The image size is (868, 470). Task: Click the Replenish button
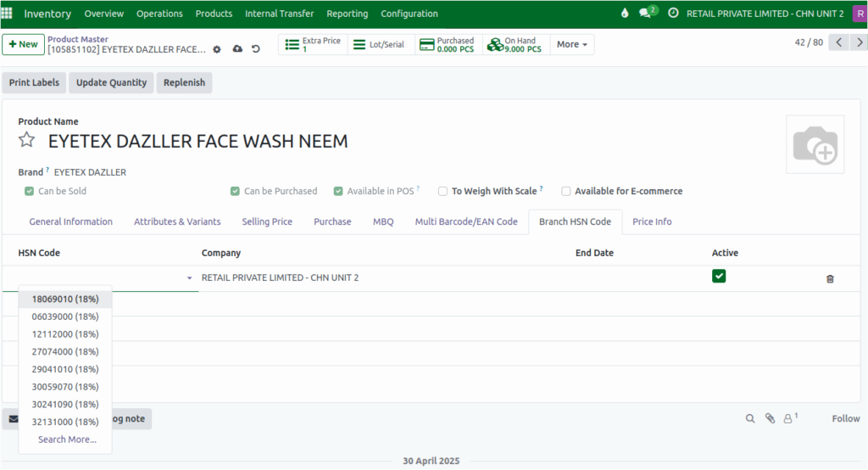pos(184,82)
